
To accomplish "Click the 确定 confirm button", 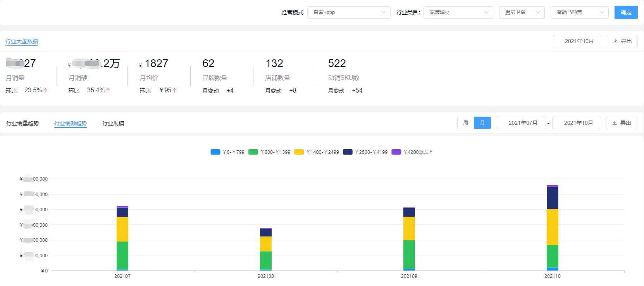I will point(626,12).
